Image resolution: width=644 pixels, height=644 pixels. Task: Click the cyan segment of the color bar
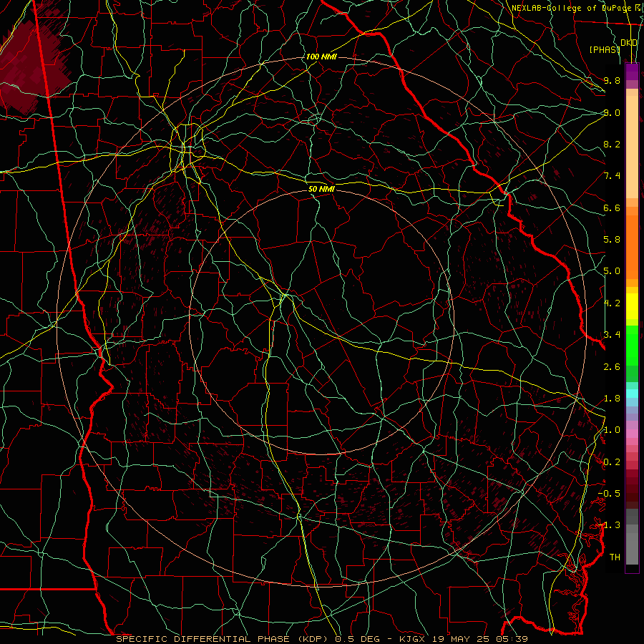632,394
